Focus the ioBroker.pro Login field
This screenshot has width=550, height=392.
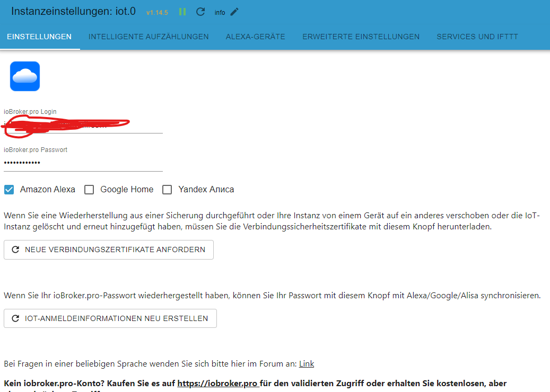click(x=83, y=124)
